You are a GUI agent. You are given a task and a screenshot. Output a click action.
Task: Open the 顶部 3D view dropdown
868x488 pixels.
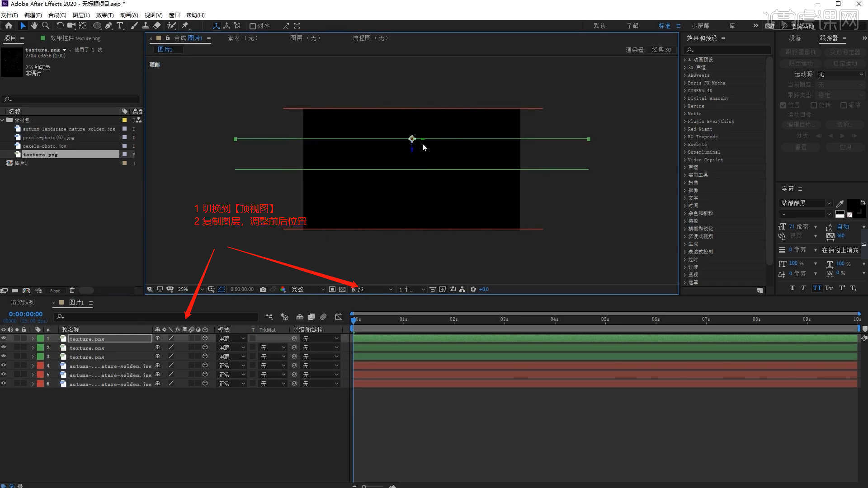372,289
